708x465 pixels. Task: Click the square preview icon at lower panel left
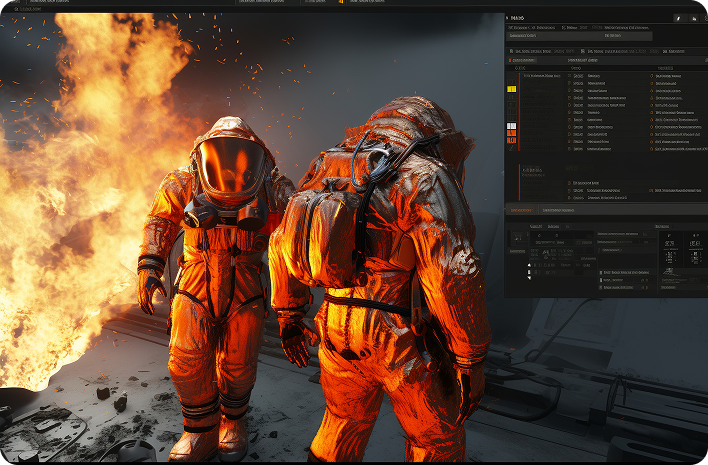[x=517, y=238]
